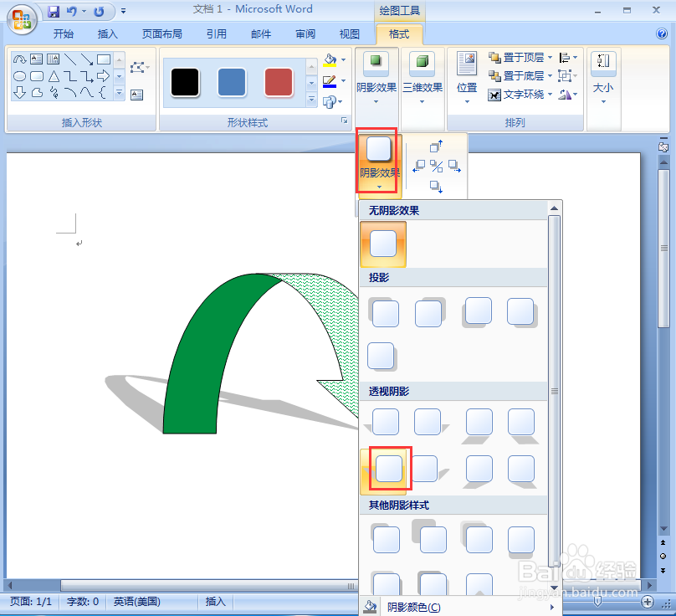Open the edit shape button
The width and height of the screenshot is (676, 616).
tap(140, 68)
